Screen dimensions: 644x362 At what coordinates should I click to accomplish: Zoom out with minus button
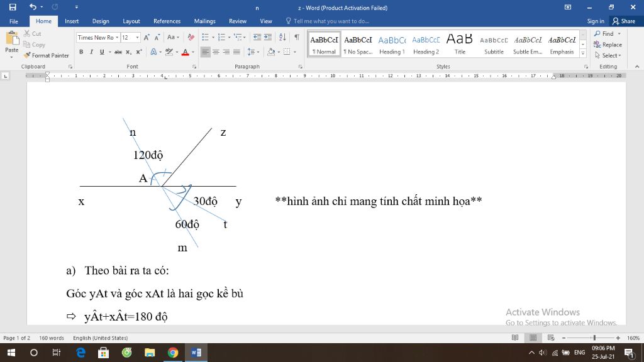[x=564, y=337]
